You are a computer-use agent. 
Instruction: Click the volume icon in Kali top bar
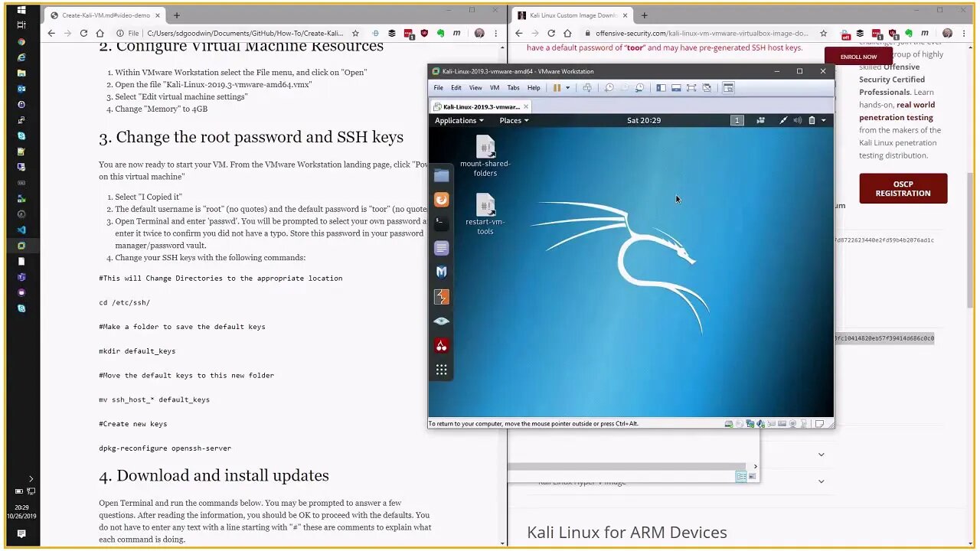coord(797,120)
